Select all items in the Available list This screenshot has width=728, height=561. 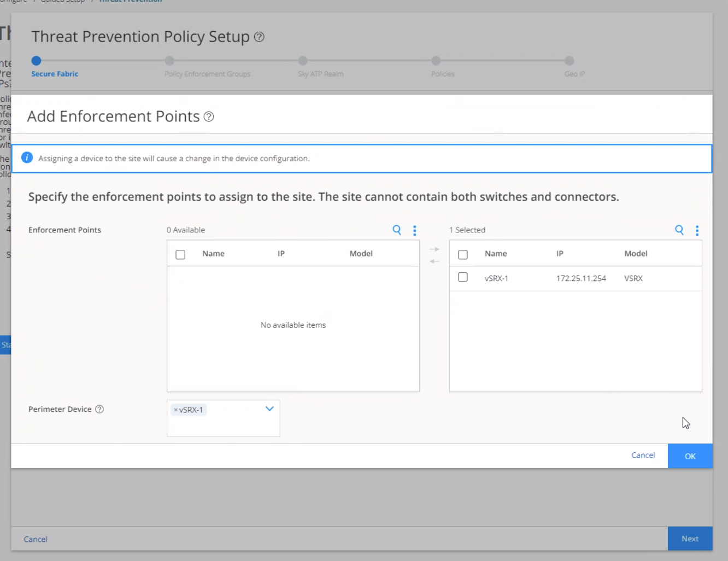click(x=180, y=254)
